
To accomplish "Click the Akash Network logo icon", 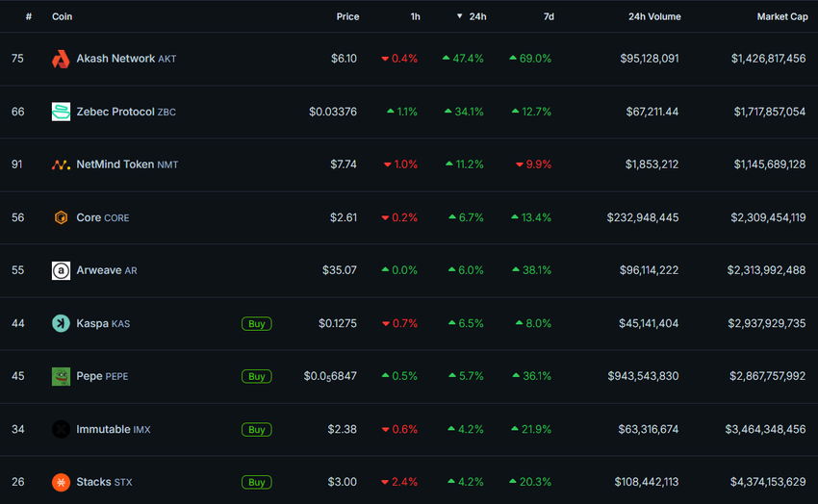I will tap(61, 59).
